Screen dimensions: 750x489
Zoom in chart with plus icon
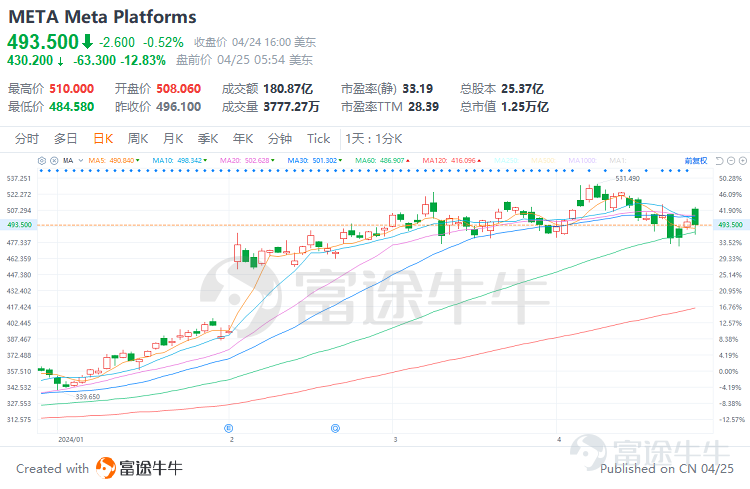pos(742,161)
